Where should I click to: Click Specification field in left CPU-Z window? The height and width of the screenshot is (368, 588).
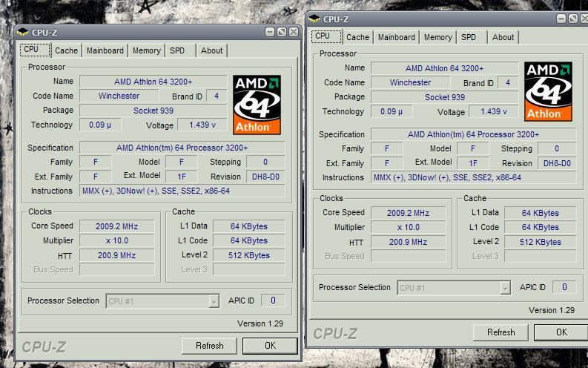182,148
